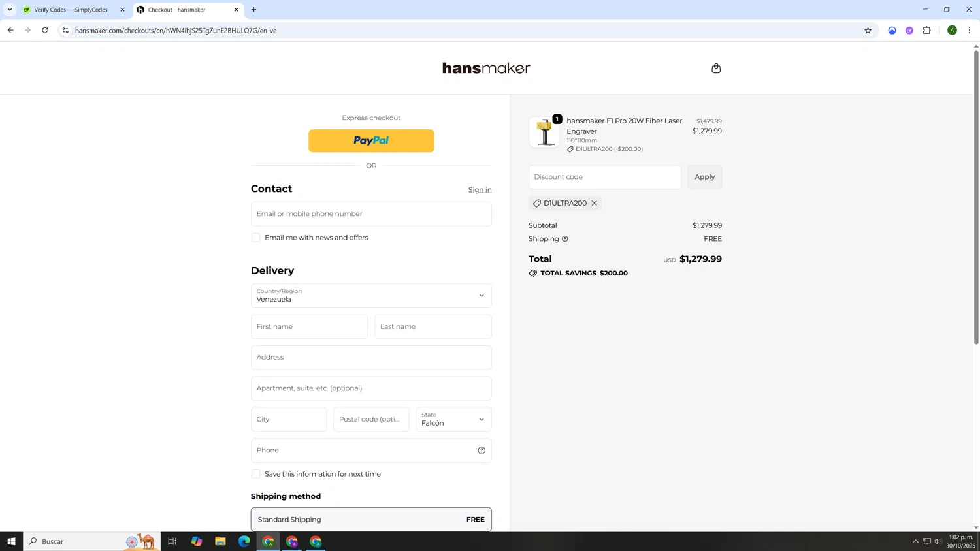980x551 pixels.
Task: Click into the First name field
Action: 309,326
